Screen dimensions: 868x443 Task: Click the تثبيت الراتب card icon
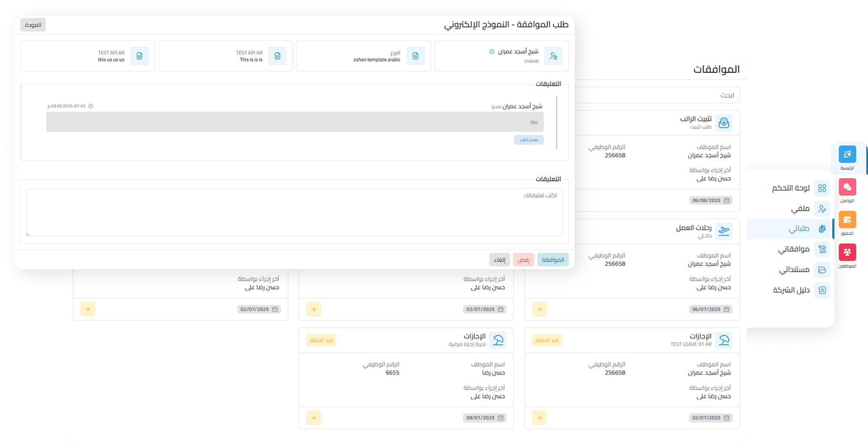(x=723, y=123)
